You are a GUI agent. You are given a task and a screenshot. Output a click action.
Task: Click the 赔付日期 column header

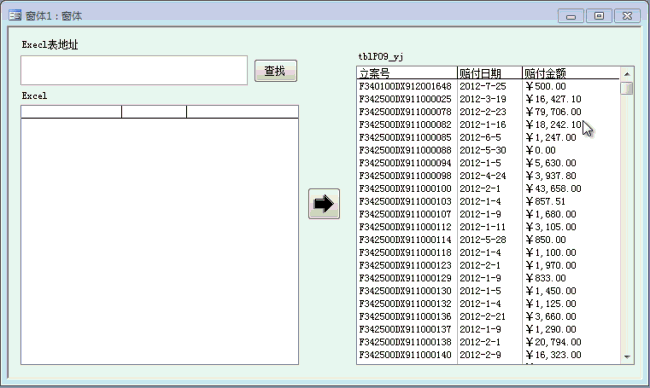(490, 73)
